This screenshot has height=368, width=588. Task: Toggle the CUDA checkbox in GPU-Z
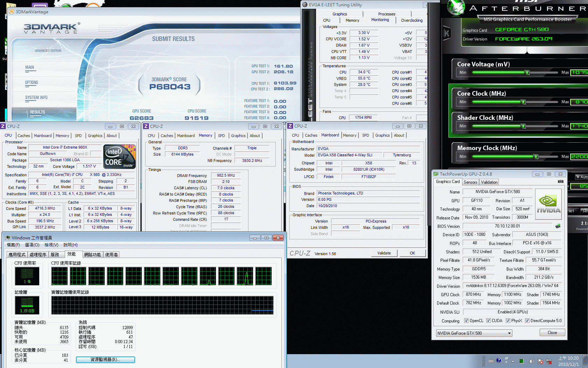tap(488, 321)
